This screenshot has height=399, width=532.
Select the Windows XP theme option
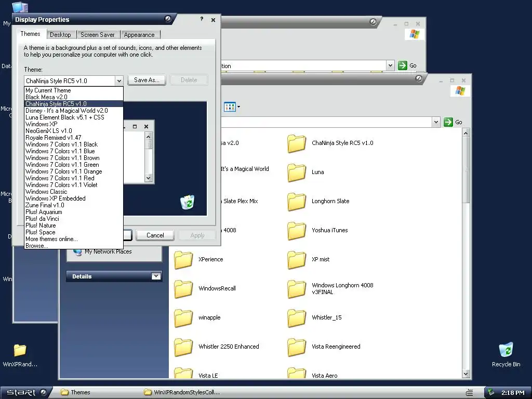click(x=74, y=124)
